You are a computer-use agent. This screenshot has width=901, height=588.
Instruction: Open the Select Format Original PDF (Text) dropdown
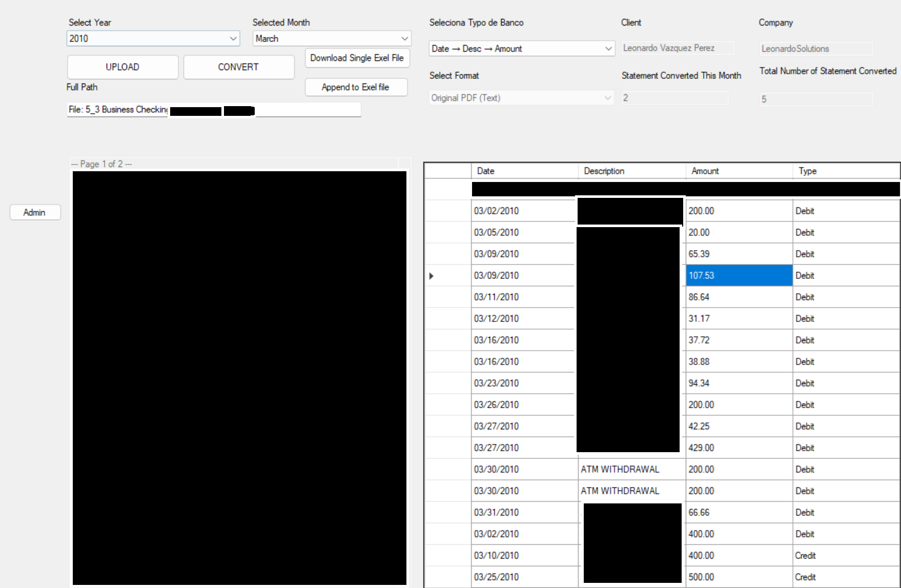coord(522,98)
